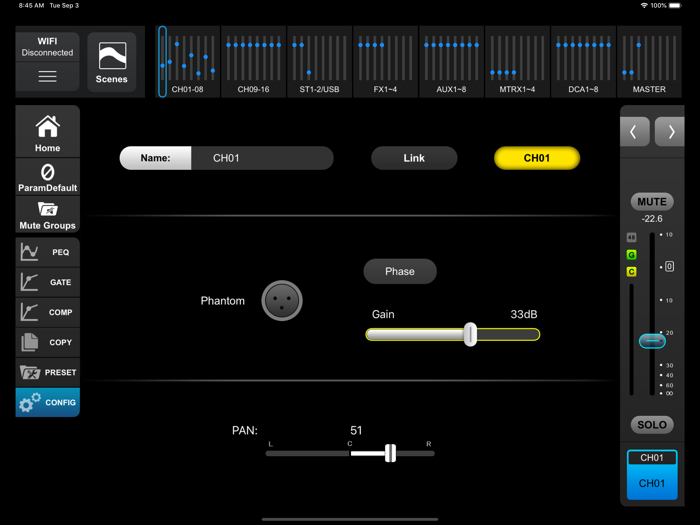Viewport: 700px width, 525px height.
Task: Toggle the Phase invert button
Action: 400,271
